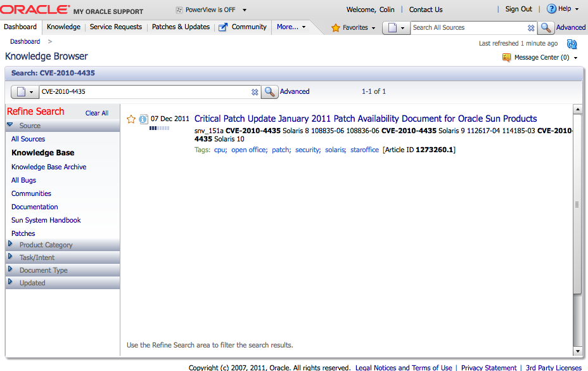Open the Message Center envelope icon
The image size is (588, 371).
507,58
